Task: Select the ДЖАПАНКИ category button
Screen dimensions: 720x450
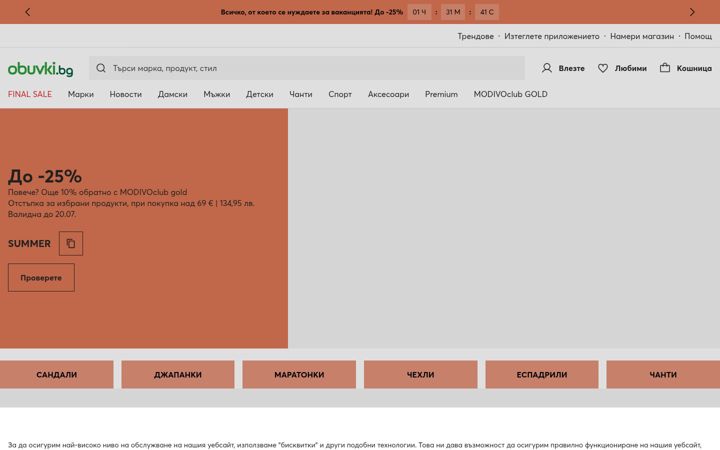Action: pyautogui.click(x=178, y=374)
